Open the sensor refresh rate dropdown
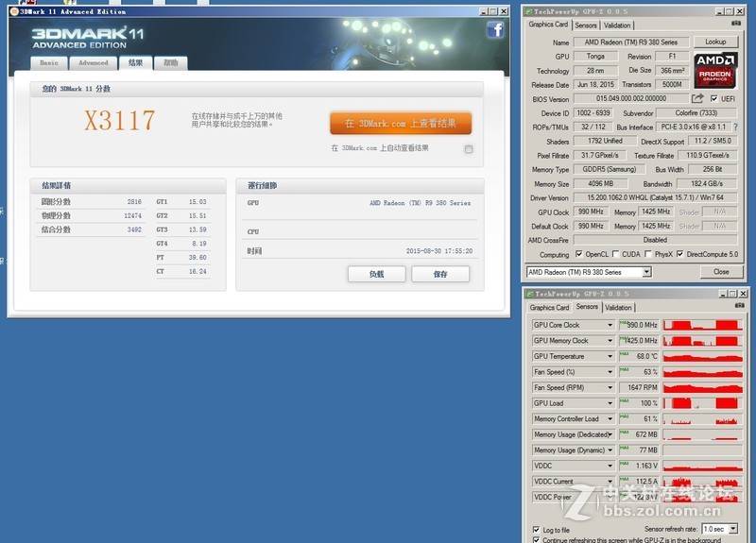 pos(733,529)
